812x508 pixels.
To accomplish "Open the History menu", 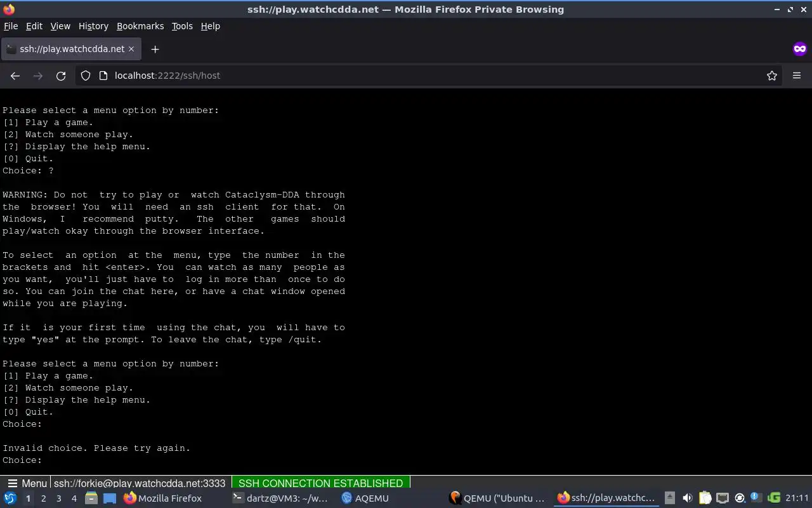I will (93, 26).
